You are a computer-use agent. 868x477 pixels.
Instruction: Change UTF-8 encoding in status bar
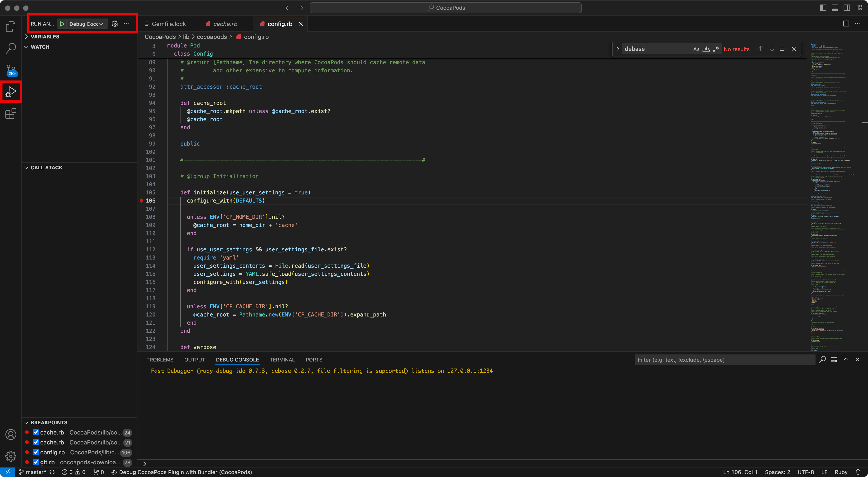(x=805, y=472)
